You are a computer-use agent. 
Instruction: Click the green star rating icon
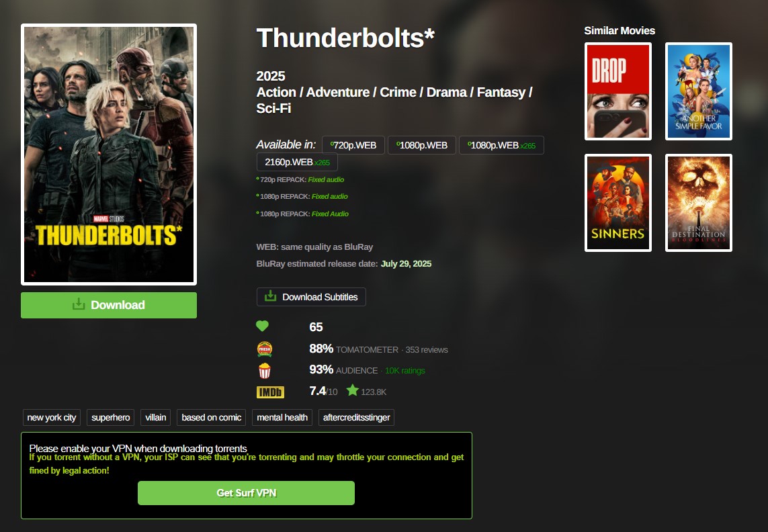tap(352, 390)
